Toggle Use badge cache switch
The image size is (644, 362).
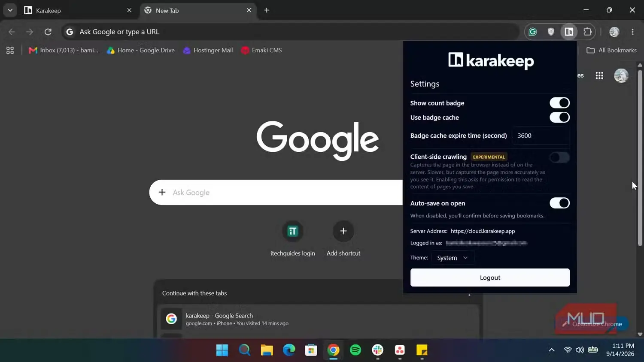559,117
